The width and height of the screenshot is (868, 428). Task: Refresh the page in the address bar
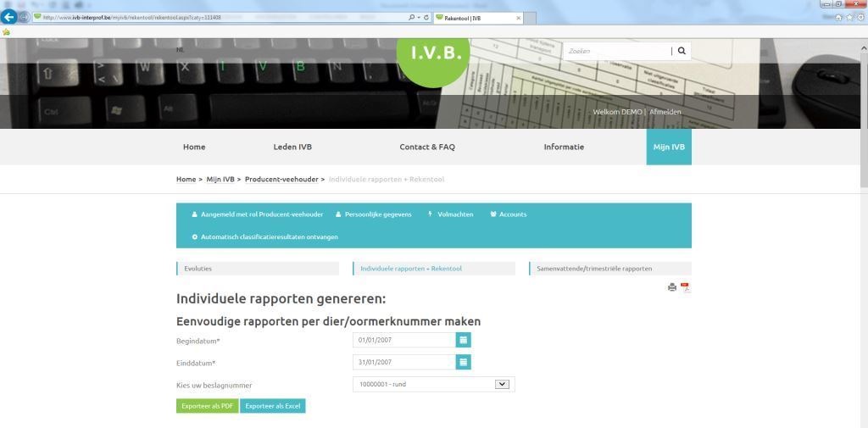[426, 17]
